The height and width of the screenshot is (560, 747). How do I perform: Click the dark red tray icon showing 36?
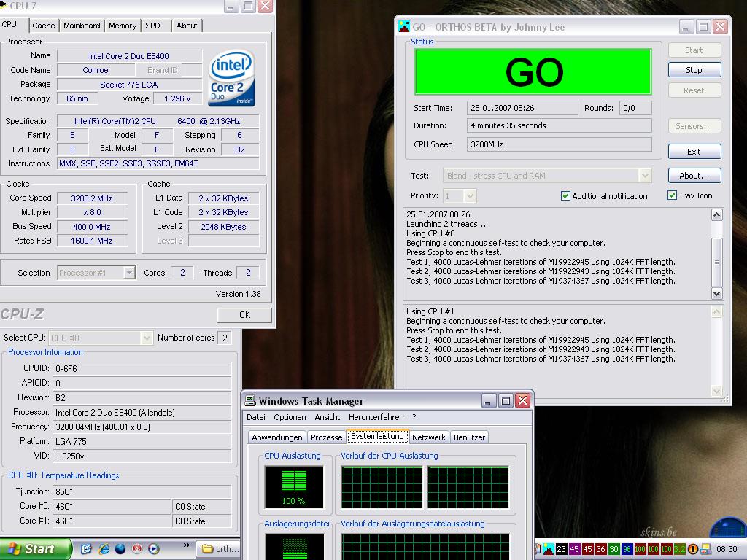[x=601, y=549]
